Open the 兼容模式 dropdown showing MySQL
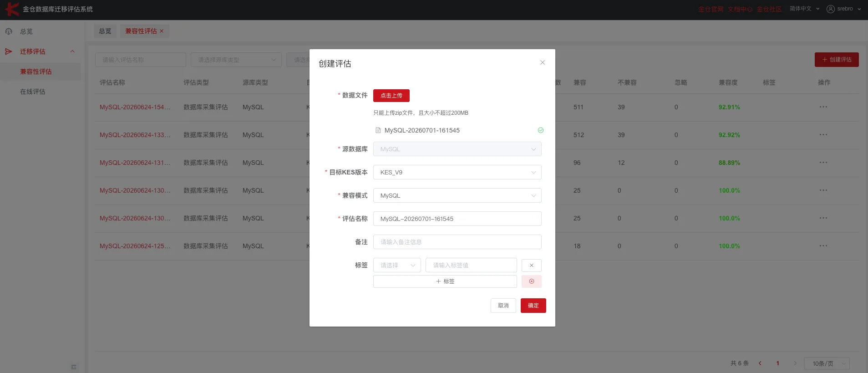 point(457,195)
